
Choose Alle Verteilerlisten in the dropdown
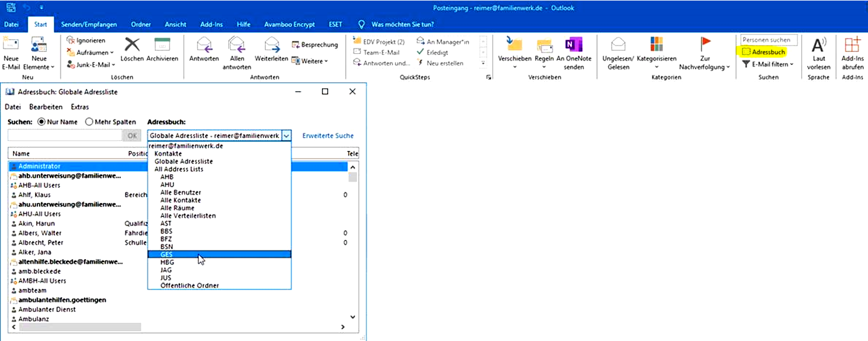click(x=188, y=216)
